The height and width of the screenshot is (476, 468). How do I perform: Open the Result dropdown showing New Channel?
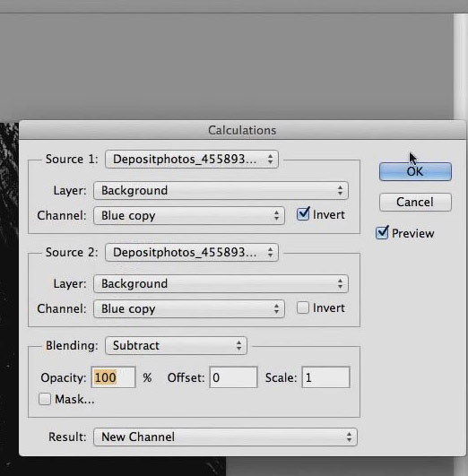(225, 437)
